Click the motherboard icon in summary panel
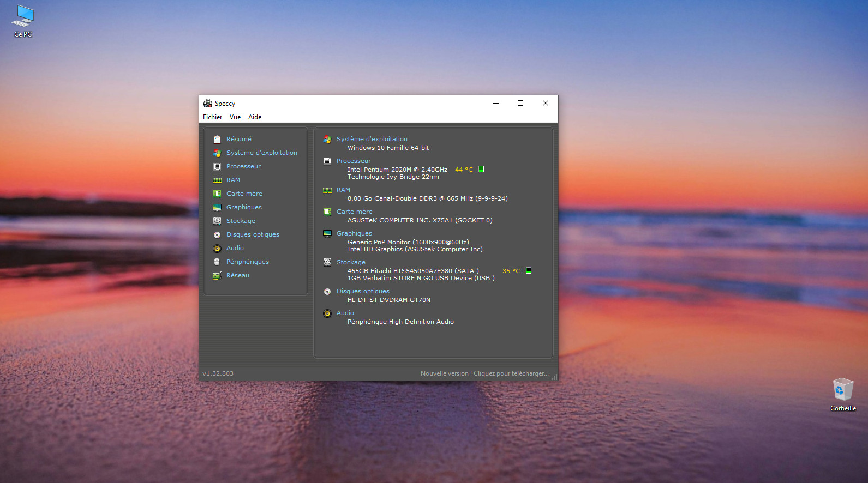 (327, 212)
